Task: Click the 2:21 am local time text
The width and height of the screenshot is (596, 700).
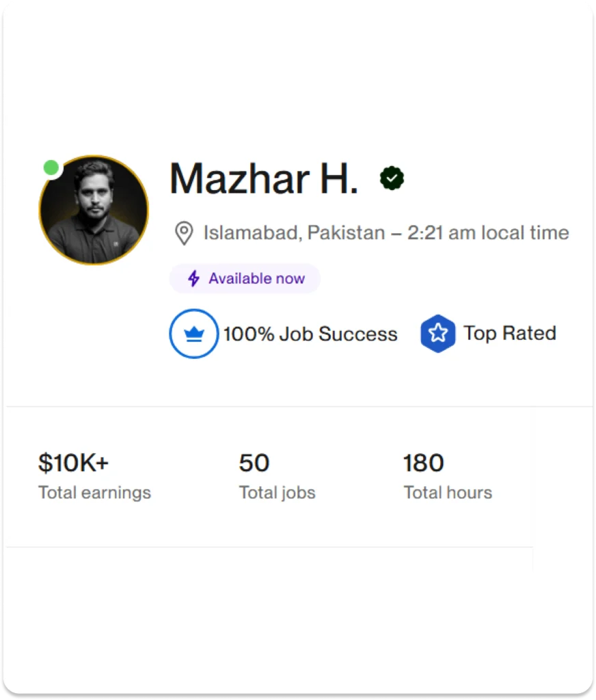Action: click(x=488, y=233)
